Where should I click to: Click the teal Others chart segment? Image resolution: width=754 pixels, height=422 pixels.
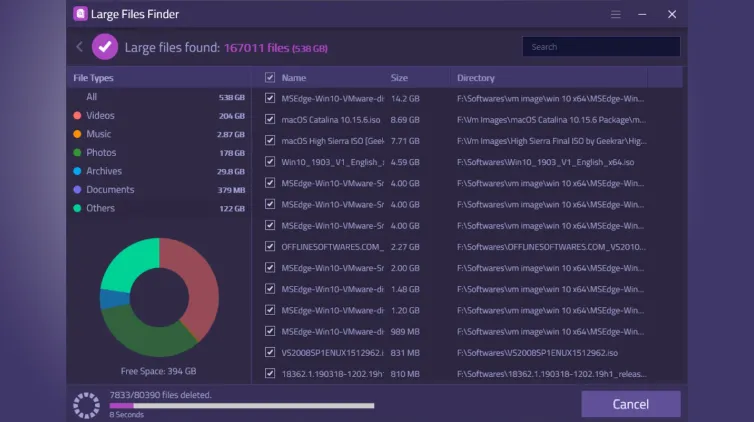tap(130, 262)
